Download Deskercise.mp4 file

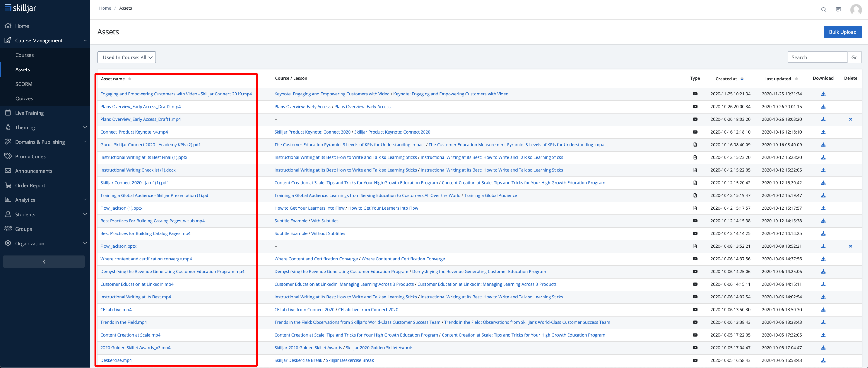tap(823, 360)
